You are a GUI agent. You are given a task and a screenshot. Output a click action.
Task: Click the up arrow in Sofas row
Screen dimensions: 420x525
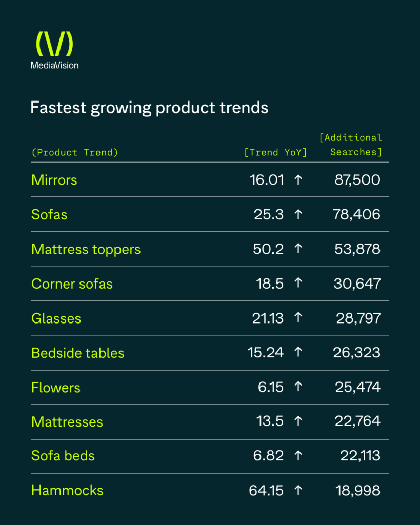click(298, 214)
